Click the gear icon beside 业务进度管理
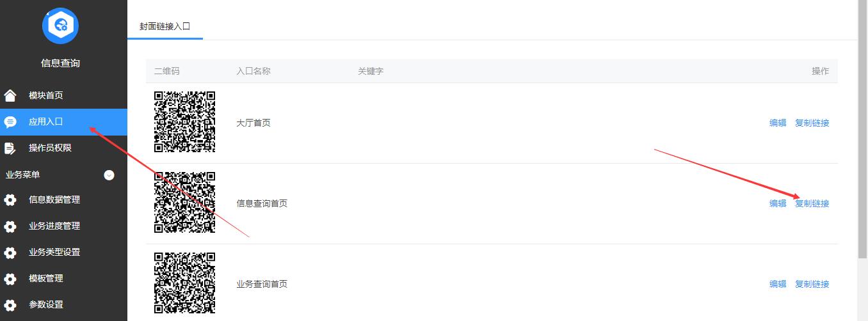868x321 pixels. (10, 226)
